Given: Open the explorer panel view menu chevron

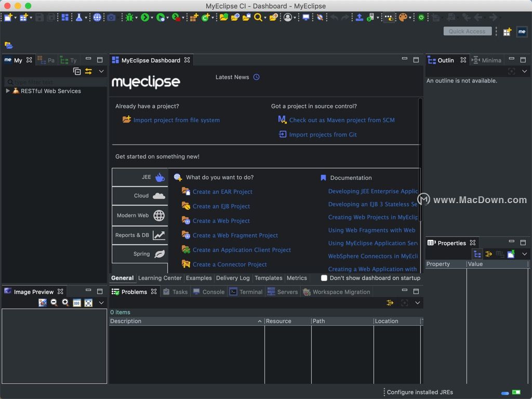Looking at the screenshot, I should [x=101, y=71].
